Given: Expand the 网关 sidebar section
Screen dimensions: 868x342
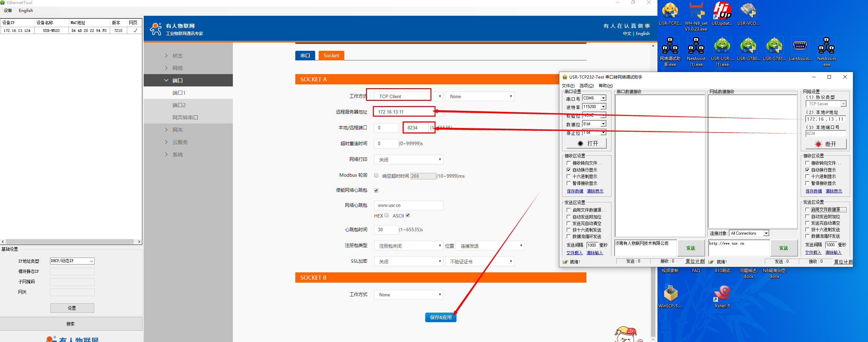Looking at the screenshot, I should pyautogui.click(x=178, y=130).
